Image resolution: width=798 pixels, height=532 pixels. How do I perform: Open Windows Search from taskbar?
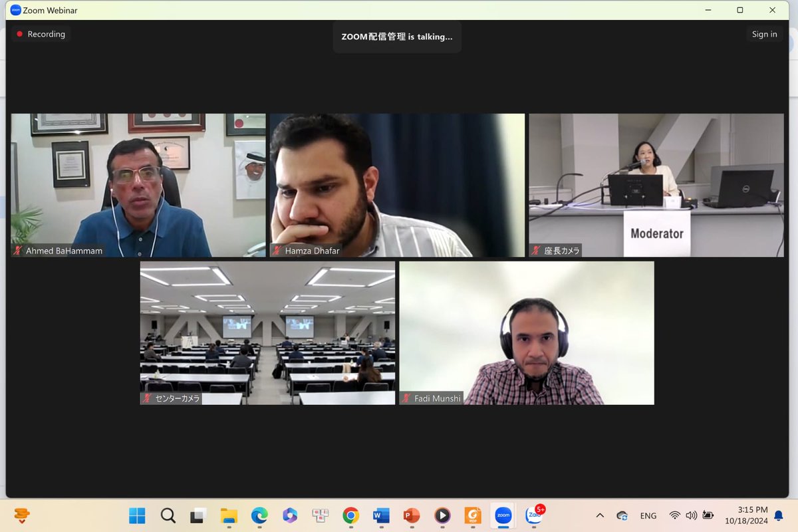168,515
